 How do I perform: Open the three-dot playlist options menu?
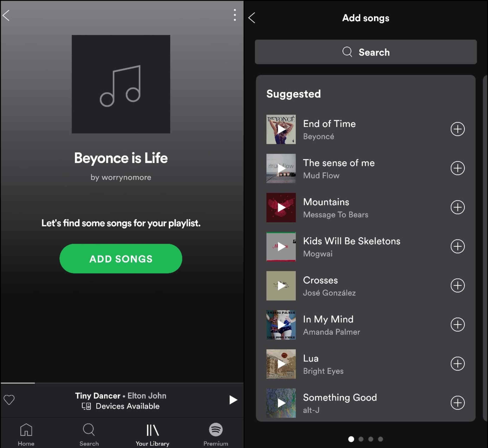235,15
